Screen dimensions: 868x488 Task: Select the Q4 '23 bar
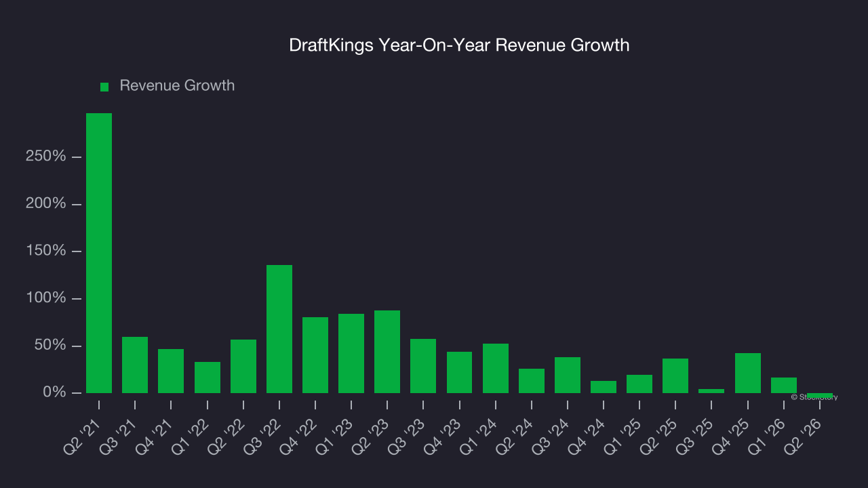click(460, 372)
